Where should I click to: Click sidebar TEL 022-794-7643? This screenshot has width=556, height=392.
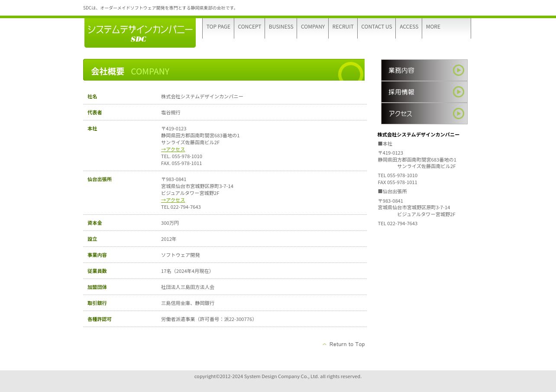[398, 224]
